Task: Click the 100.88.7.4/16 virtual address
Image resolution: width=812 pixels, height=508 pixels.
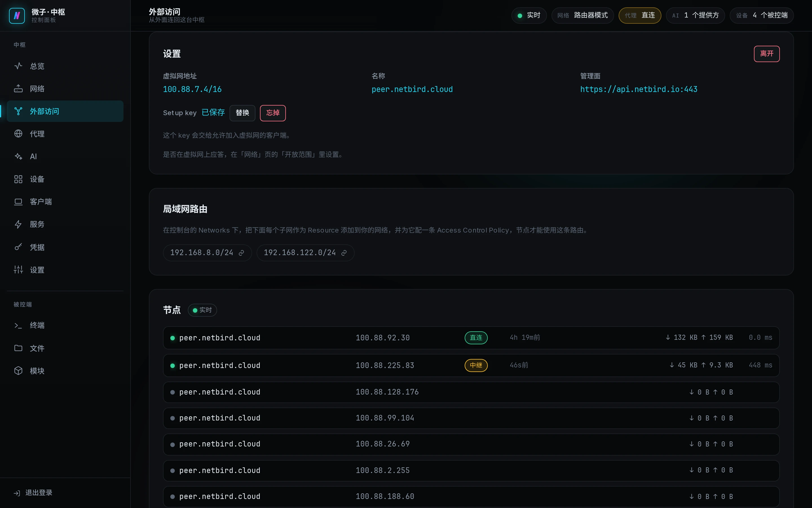Action: 192,89
